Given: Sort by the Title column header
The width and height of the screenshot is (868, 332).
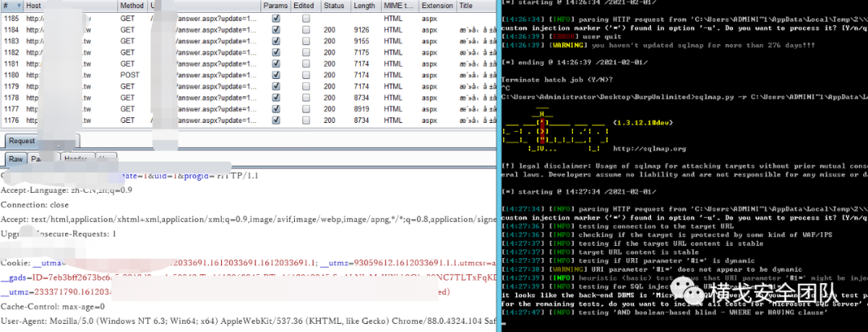Looking at the screenshot, I should (x=476, y=6).
